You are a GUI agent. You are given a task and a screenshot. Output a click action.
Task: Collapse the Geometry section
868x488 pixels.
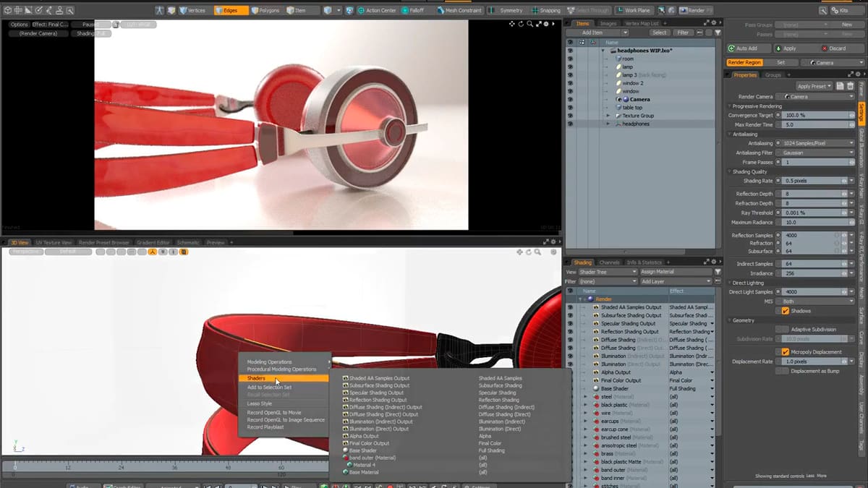730,320
